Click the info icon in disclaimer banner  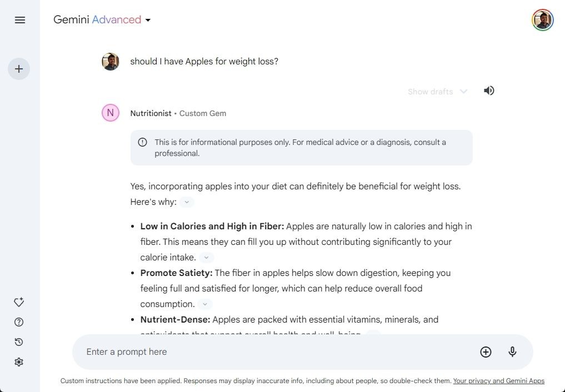(x=142, y=142)
